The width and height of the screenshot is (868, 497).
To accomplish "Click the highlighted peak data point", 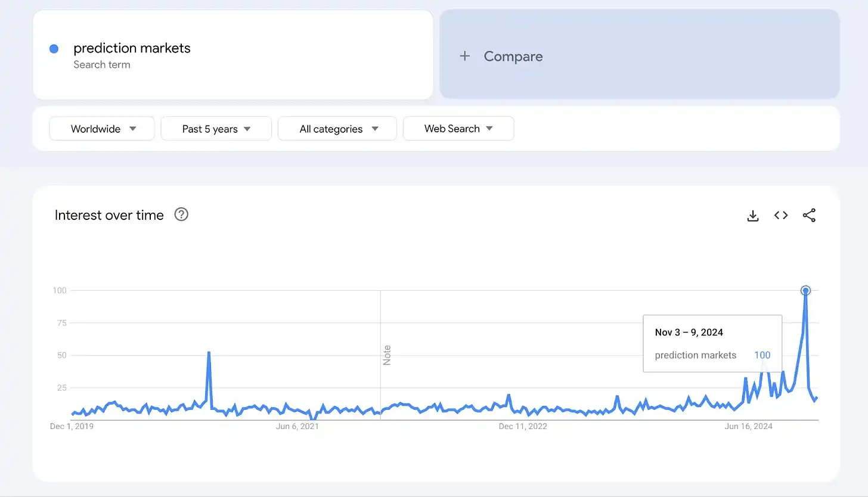I will tap(805, 291).
